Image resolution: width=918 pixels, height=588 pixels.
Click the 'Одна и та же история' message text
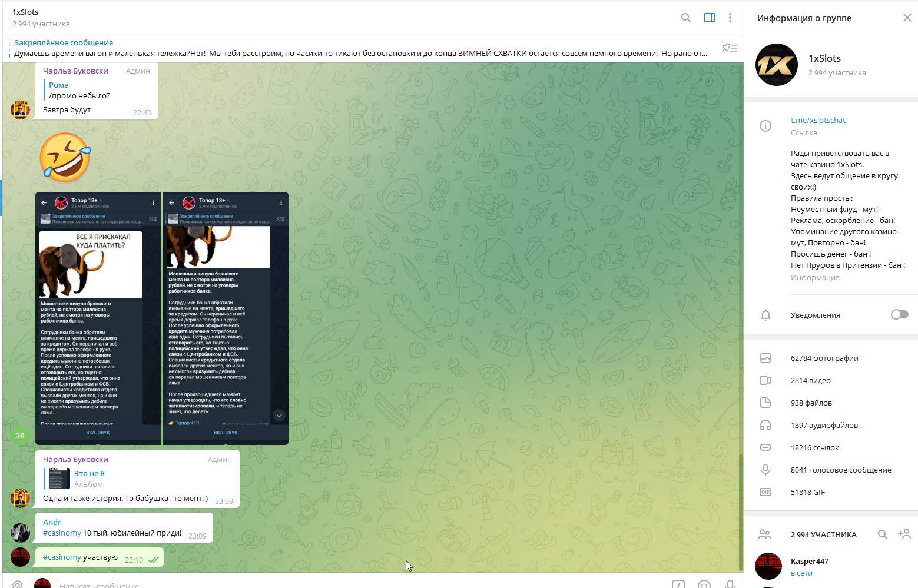coord(125,498)
